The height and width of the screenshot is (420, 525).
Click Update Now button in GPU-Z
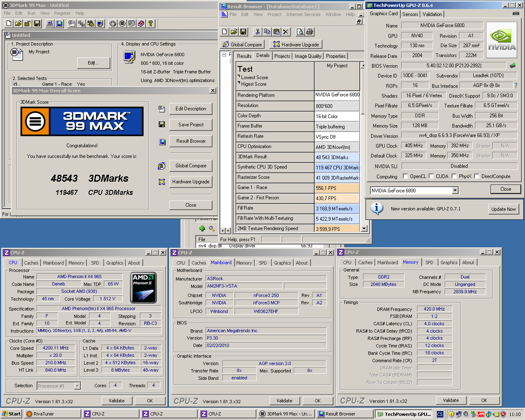click(503, 209)
